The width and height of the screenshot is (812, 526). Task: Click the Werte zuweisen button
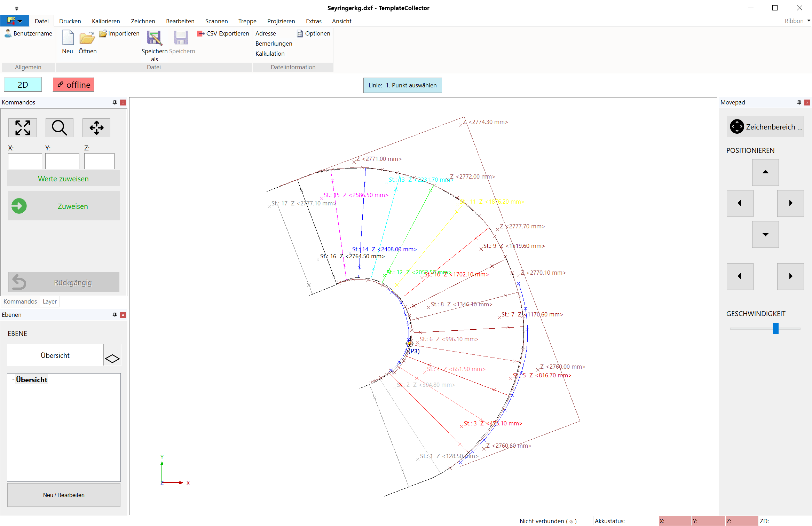[x=63, y=179]
